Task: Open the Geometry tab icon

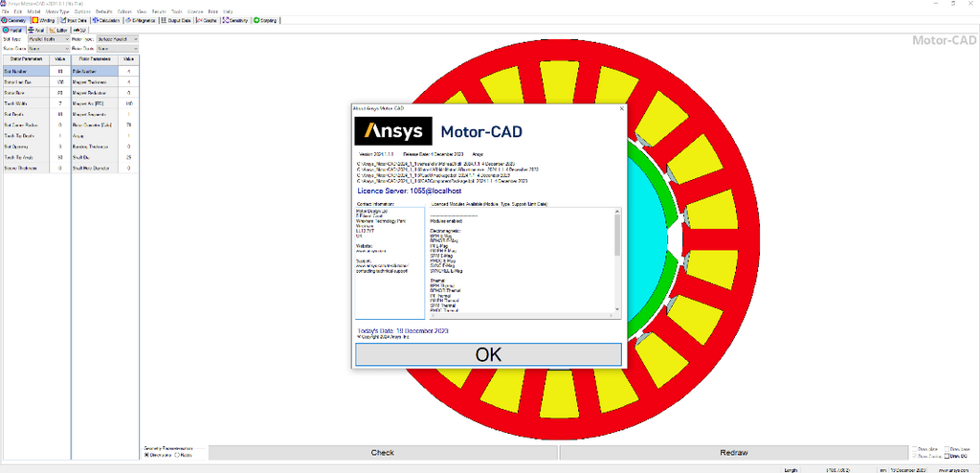Action: pos(5,21)
